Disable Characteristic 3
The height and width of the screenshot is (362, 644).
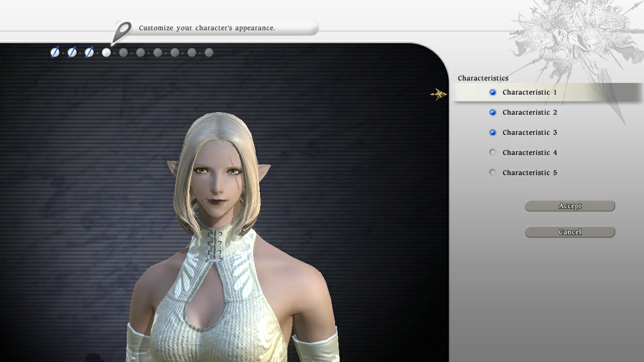coord(493,132)
